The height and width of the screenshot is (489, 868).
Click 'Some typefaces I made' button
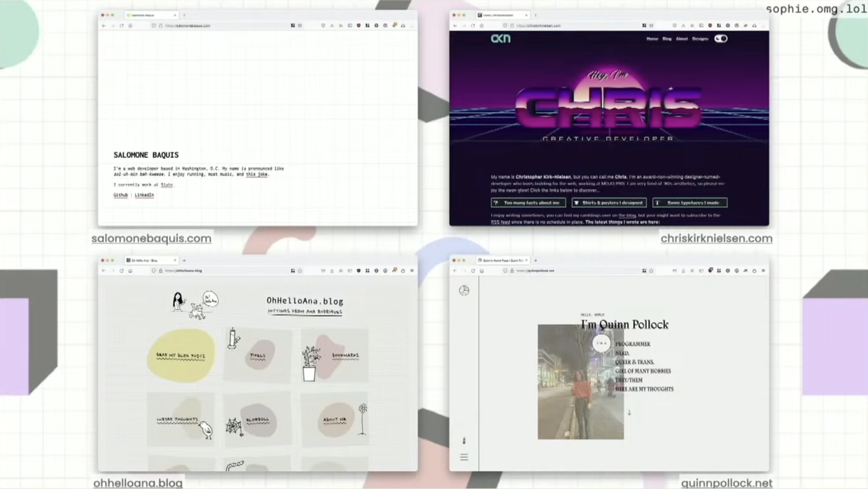689,203
